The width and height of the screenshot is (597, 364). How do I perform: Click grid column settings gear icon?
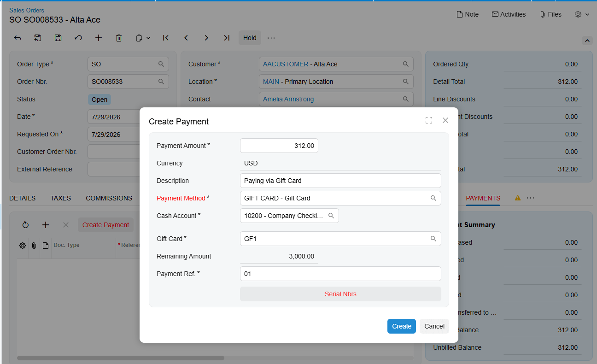[x=23, y=246]
